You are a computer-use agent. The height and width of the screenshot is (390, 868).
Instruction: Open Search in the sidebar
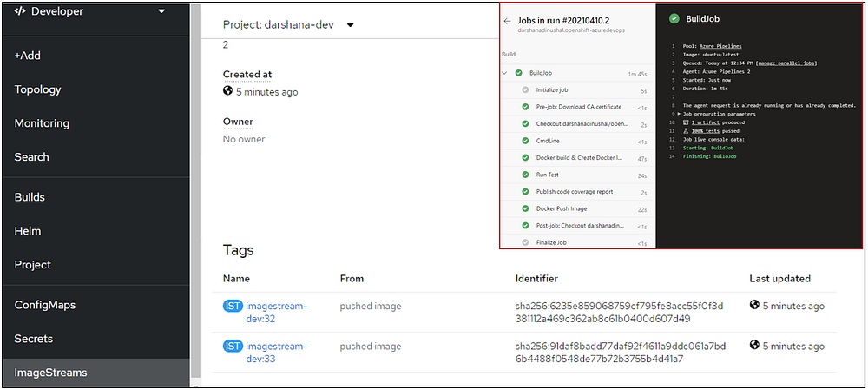point(31,156)
